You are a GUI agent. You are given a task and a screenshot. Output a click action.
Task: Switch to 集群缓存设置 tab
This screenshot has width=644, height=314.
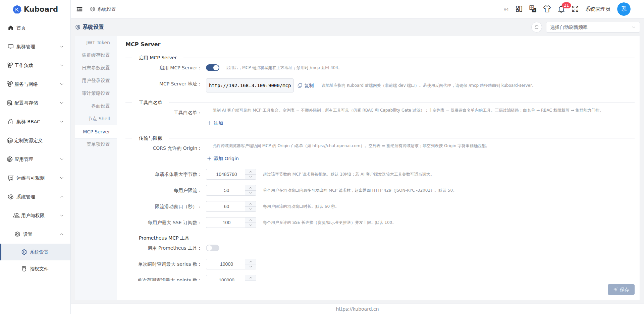tap(96, 55)
